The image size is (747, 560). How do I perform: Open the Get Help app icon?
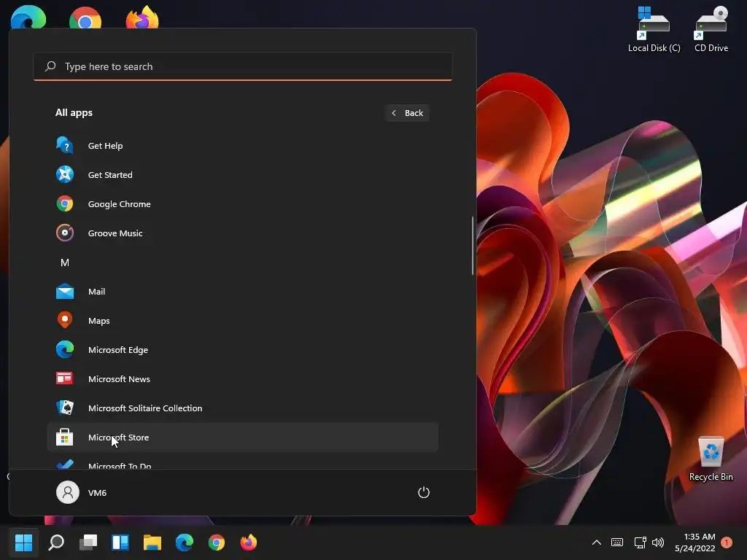(65, 145)
